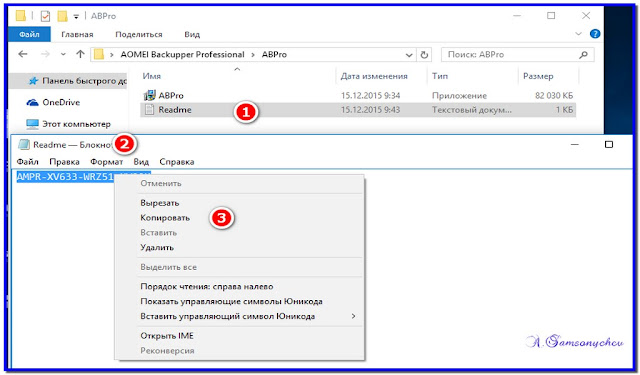Screen dimensions: 640x375
Task: Open the Файл tab in Explorer
Action: [x=29, y=34]
